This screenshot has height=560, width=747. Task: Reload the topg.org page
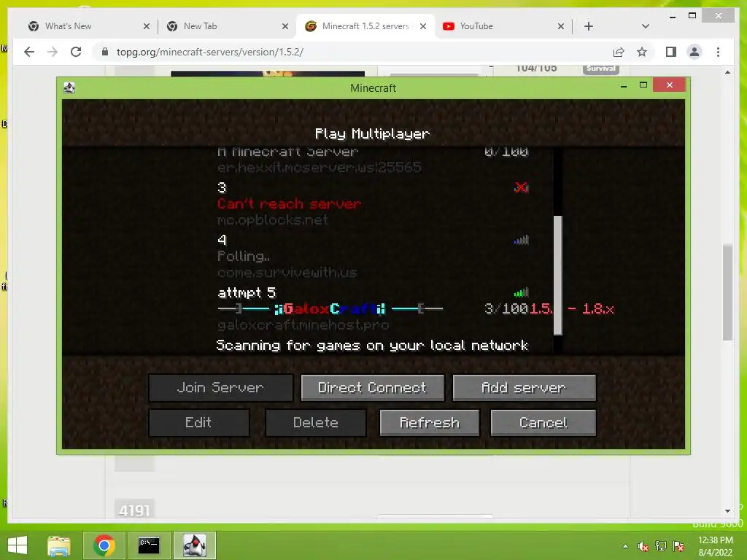(x=76, y=52)
